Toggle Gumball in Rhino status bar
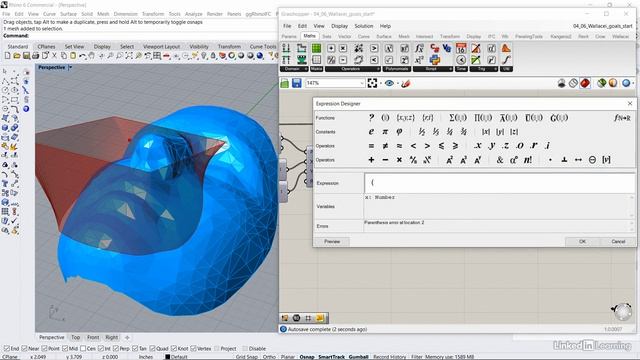 coord(358,357)
